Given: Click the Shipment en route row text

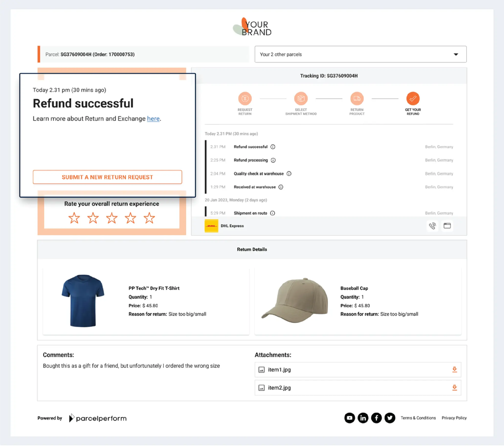Looking at the screenshot, I should [x=250, y=213].
